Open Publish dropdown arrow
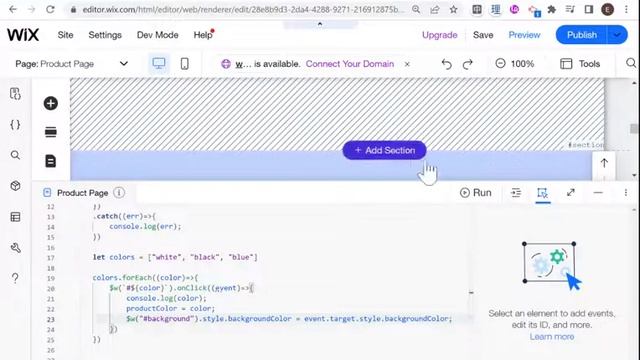The image size is (640, 360). pos(618,35)
